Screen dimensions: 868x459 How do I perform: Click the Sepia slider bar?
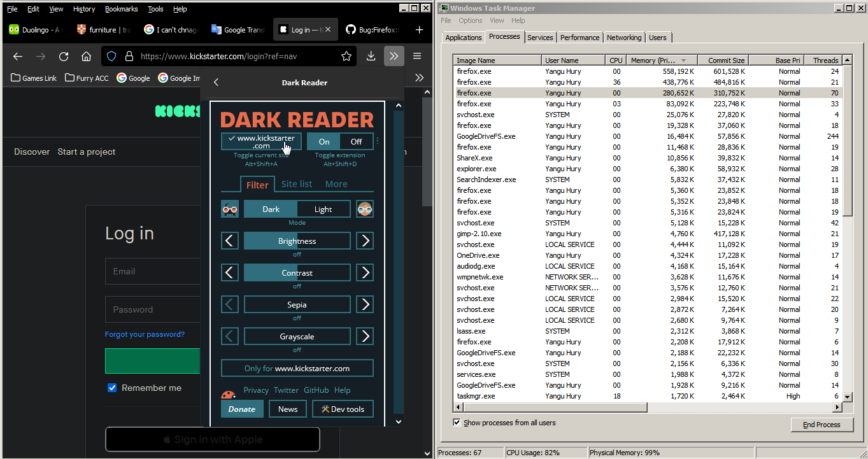pyautogui.click(x=297, y=304)
